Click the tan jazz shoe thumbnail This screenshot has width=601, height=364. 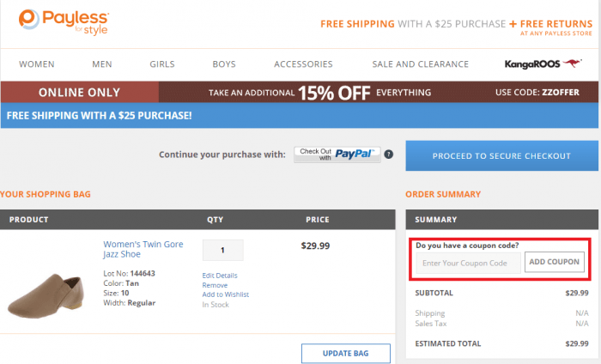click(46, 291)
